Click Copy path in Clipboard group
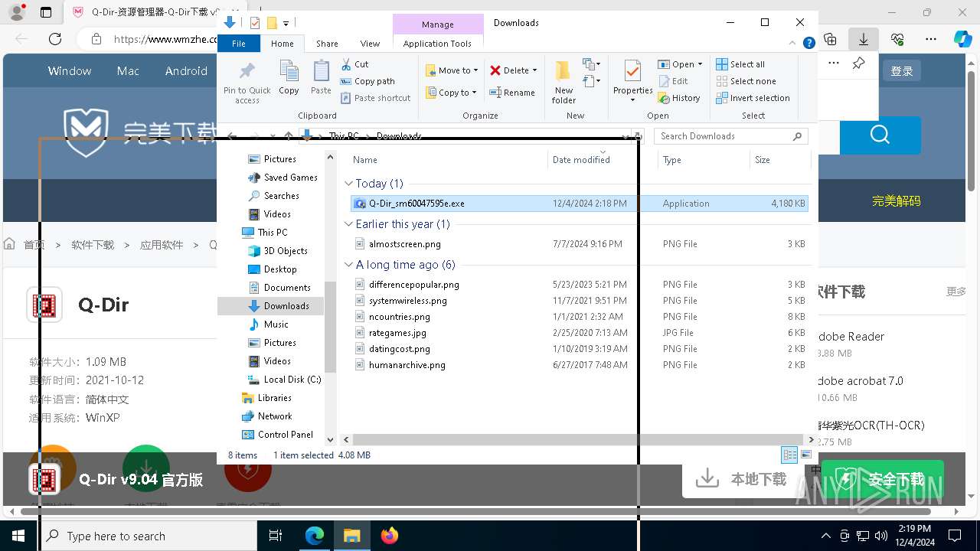The image size is (980, 551). (x=367, y=81)
